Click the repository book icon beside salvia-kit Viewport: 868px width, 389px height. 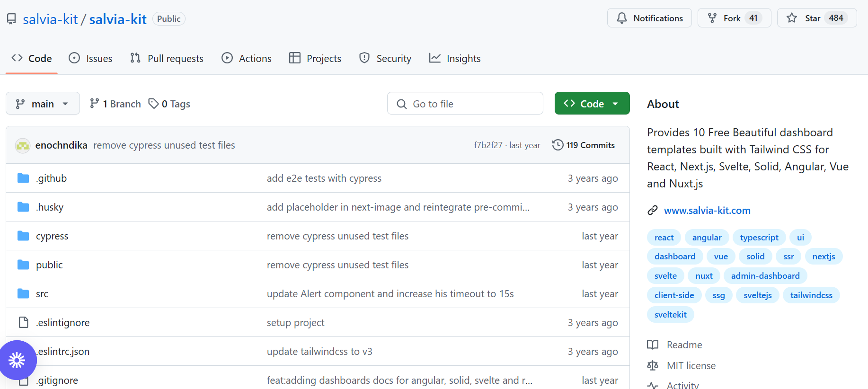pos(11,19)
